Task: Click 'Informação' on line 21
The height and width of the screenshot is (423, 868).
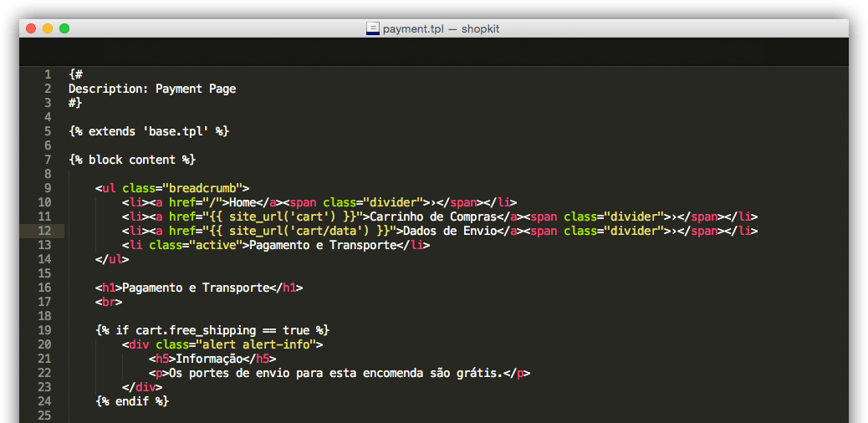Action: tap(209, 359)
